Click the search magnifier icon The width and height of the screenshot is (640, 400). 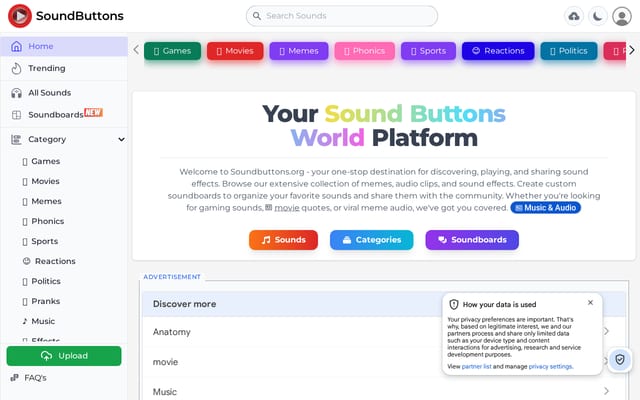(x=257, y=16)
